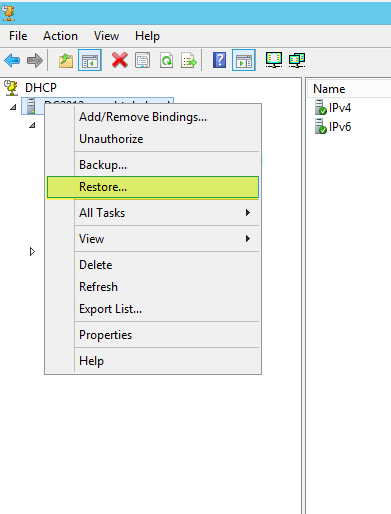This screenshot has height=514, width=391.
Task: Click the IPv4 server icon in list
Action: click(320, 107)
